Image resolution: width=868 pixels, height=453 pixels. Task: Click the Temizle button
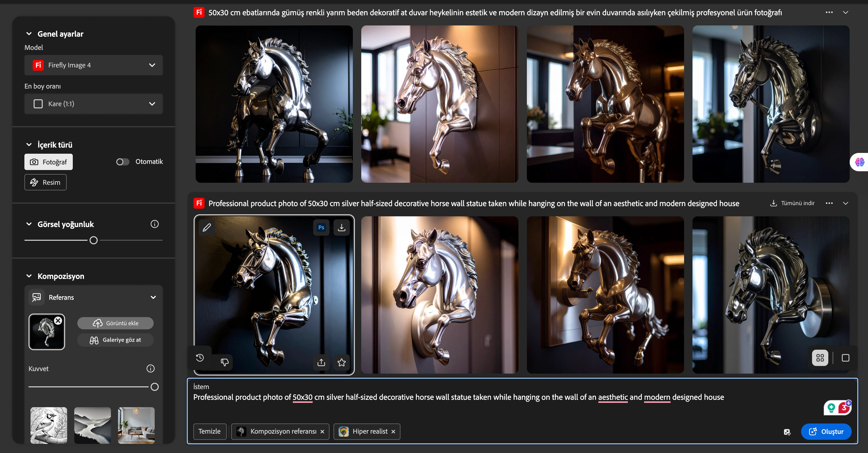coord(209,431)
